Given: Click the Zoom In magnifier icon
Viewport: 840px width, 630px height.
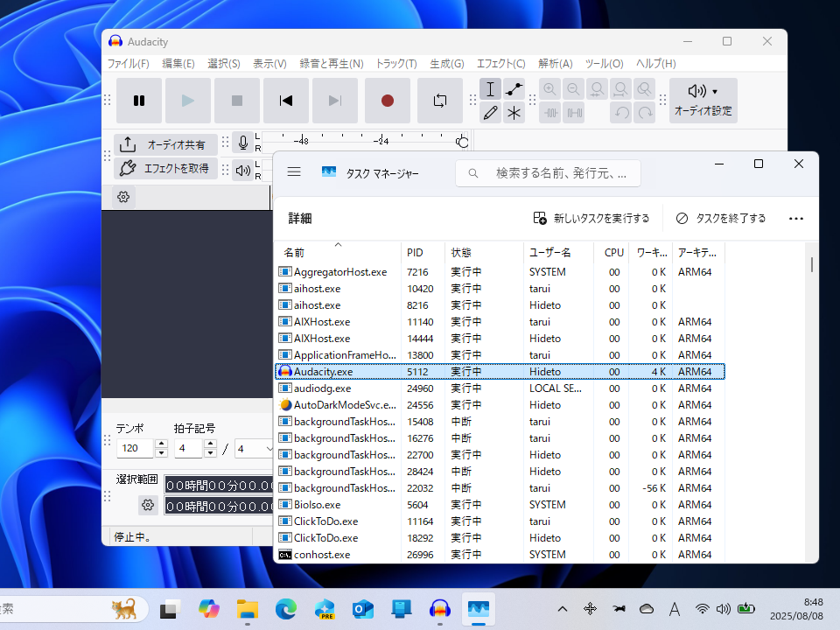Looking at the screenshot, I should point(550,88).
